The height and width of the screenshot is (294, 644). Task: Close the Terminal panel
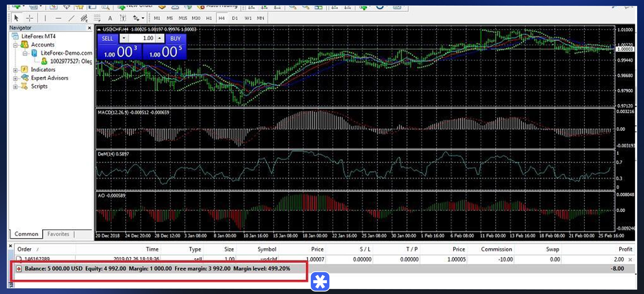click(10, 246)
